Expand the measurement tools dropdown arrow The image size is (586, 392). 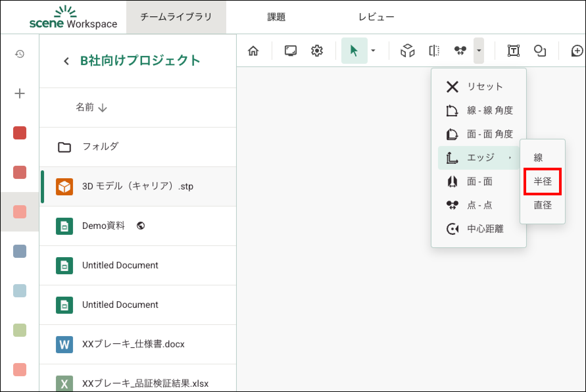click(x=479, y=51)
